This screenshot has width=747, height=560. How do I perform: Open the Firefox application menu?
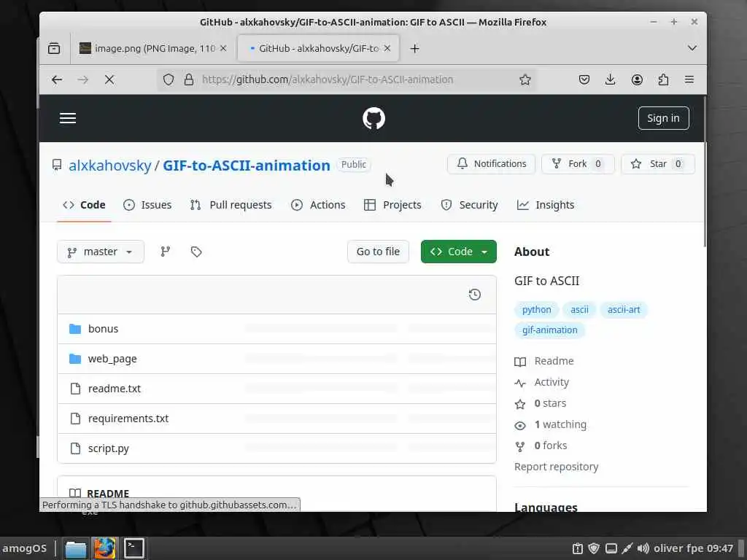tap(689, 79)
